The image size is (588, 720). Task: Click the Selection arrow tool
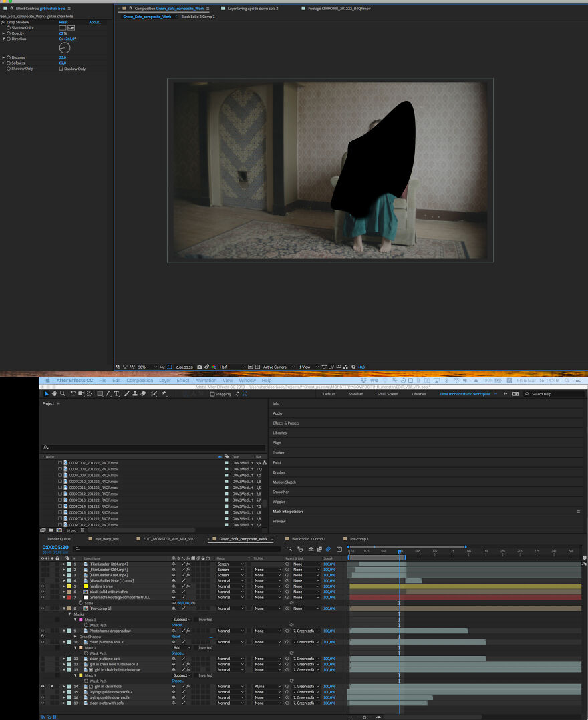tap(46, 394)
